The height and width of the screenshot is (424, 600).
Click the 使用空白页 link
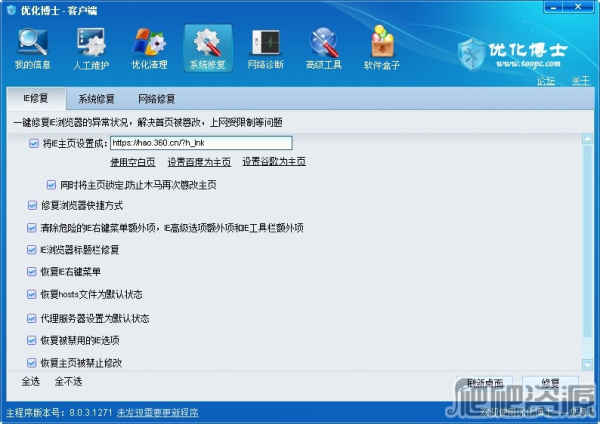pos(133,162)
